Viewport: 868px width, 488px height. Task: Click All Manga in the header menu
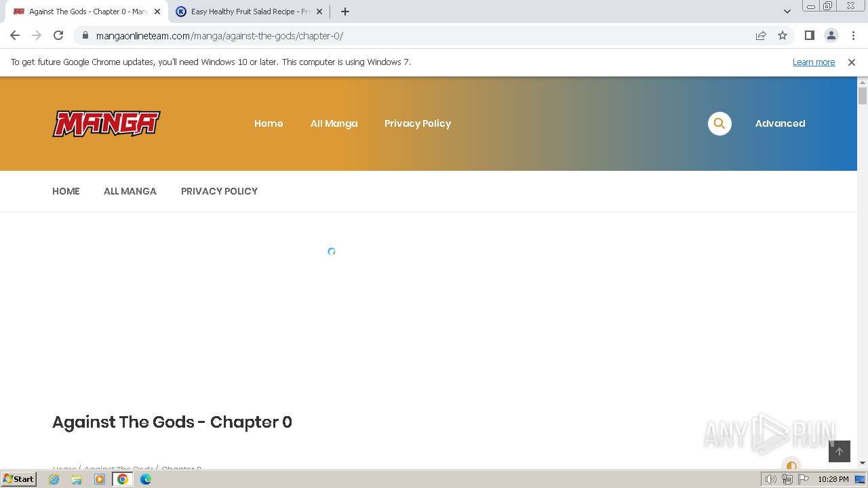[334, 123]
